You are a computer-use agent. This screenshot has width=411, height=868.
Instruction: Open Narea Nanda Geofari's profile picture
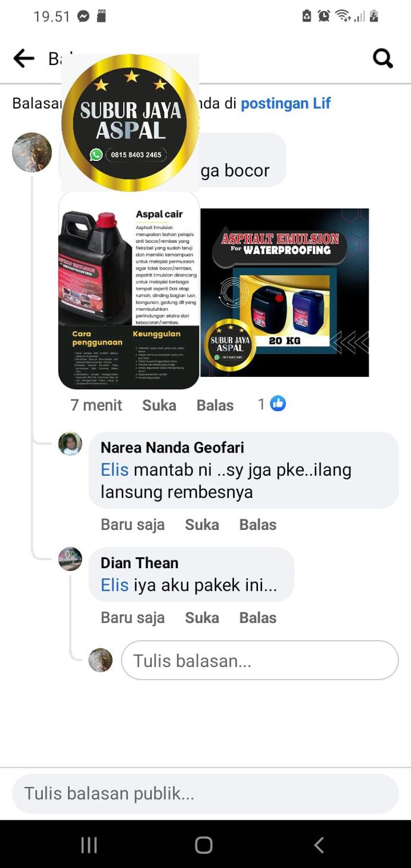tap(70, 444)
